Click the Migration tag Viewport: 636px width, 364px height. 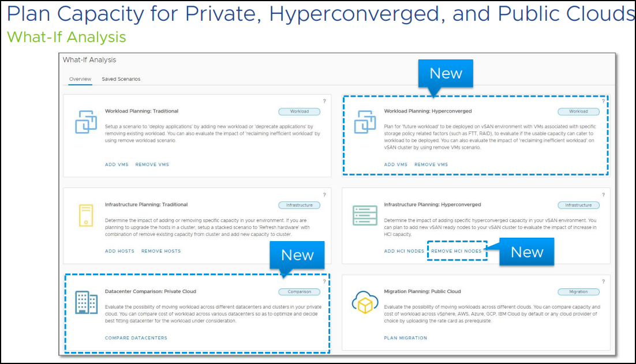pyautogui.click(x=578, y=292)
